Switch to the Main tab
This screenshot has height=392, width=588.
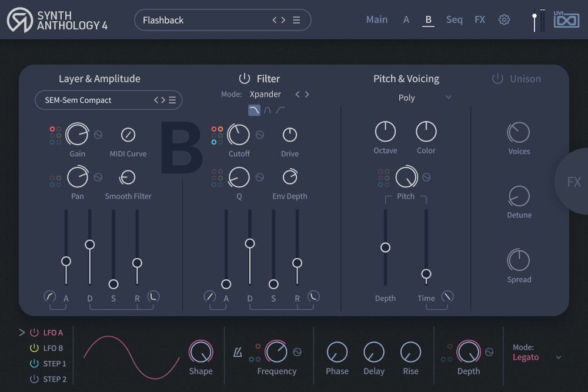click(376, 19)
